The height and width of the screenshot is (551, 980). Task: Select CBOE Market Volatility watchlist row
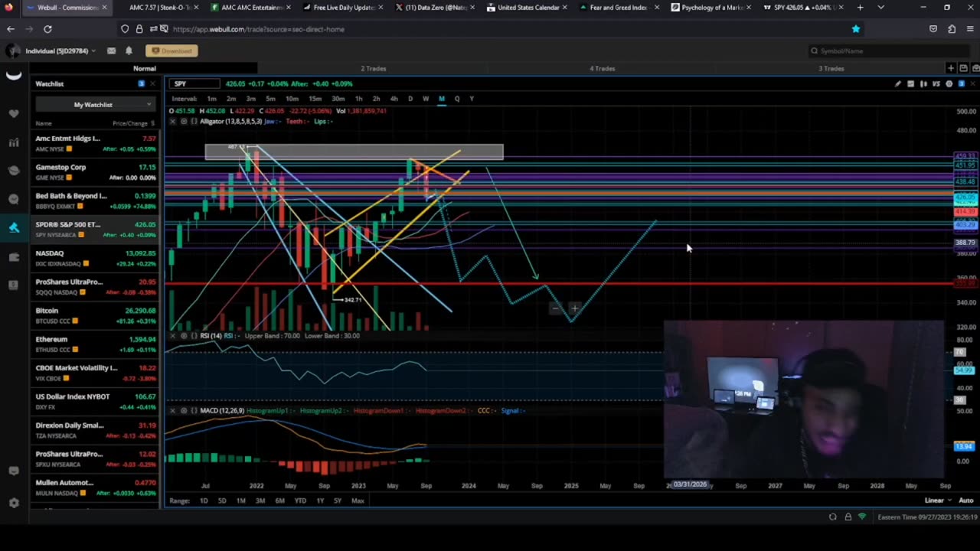coord(96,373)
